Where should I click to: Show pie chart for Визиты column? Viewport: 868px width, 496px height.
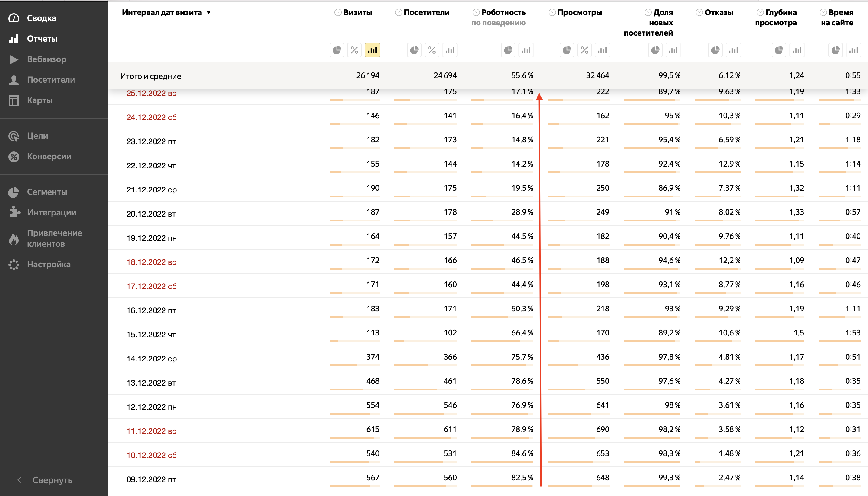coord(337,50)
